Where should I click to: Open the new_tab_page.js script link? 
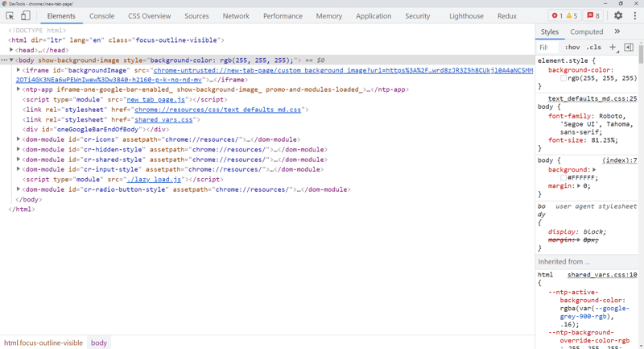point(156,99)
